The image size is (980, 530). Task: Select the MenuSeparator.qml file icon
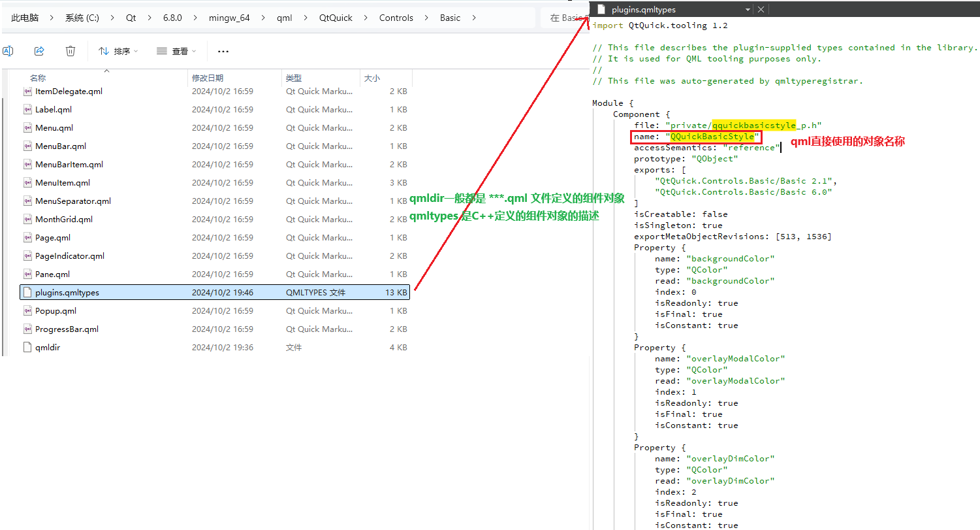[x=27, y=201]
